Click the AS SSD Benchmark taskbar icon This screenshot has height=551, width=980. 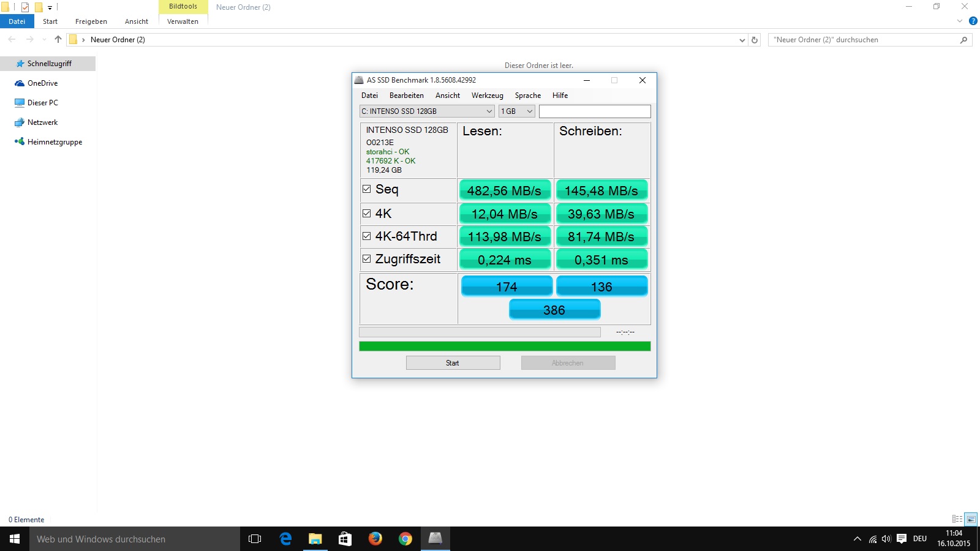[435, 539]
